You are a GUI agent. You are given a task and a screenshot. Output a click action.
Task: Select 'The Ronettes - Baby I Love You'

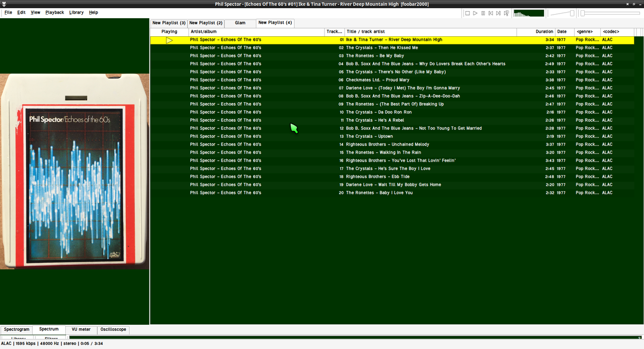[392, 193]
